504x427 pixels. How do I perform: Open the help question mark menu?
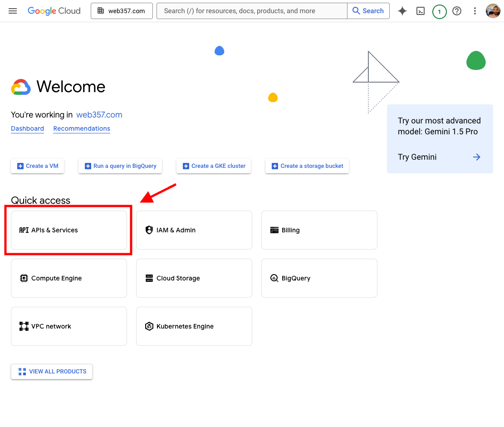457,11
